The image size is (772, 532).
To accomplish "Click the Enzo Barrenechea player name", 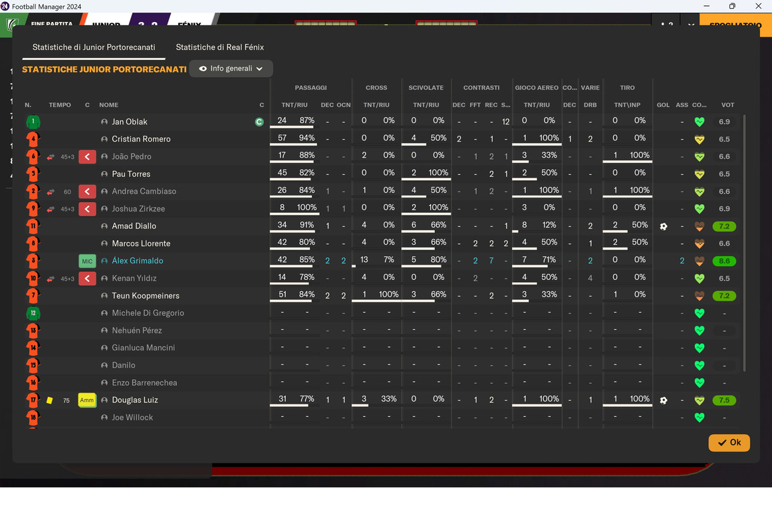I will click(x=144, y=383).
